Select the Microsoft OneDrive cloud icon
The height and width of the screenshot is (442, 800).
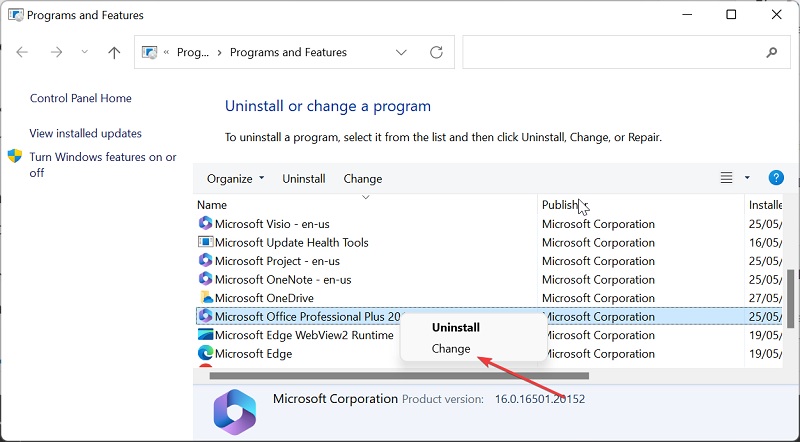(x=206, y=298)
